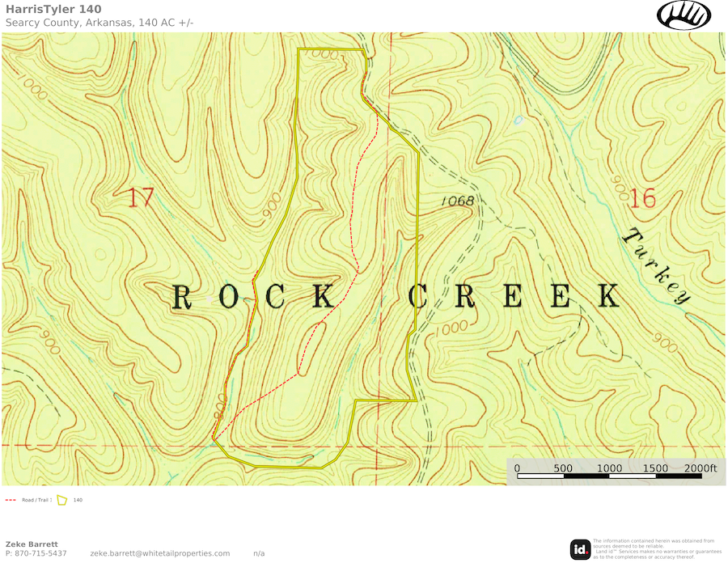This screenshot has width=728, height=563.
Task: Click the red dashed Road / Trail legend symbol
Action: click(11, 500)
